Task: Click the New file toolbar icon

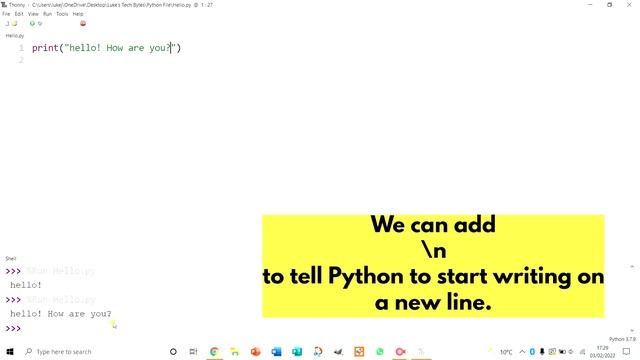Action: pyautogui.click(x=7, y=23)
